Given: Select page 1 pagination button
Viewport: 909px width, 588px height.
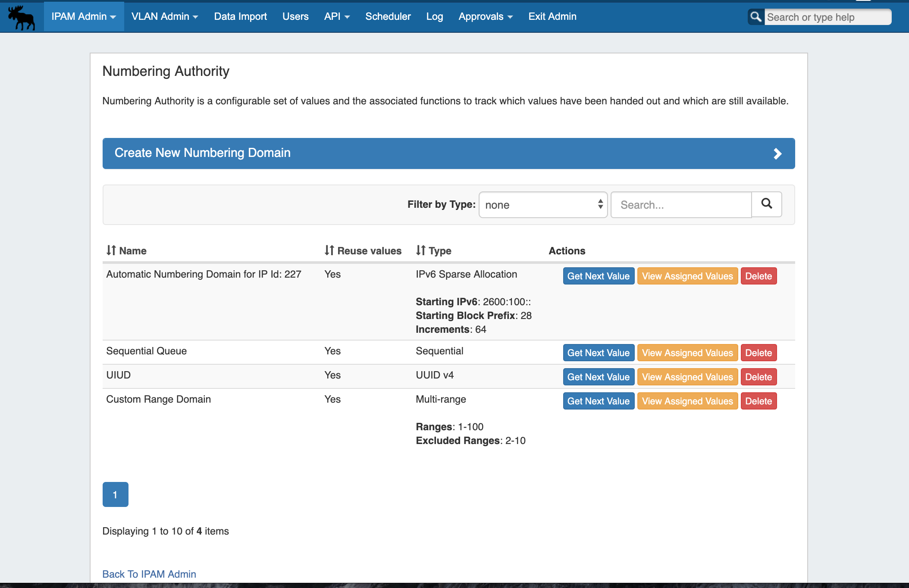Looking at the screenshot, I should 115,494.
